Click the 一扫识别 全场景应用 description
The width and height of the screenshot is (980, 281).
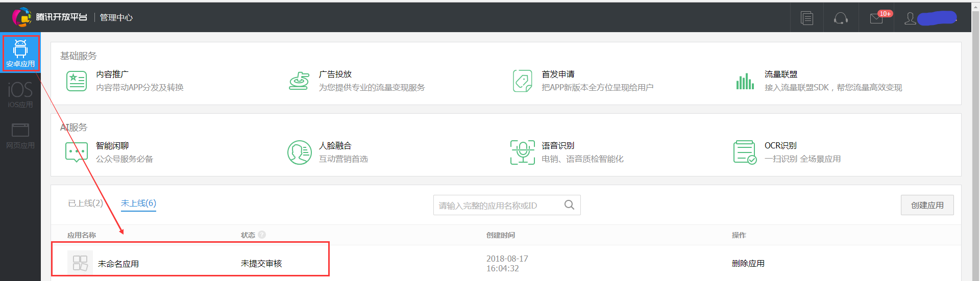click(x=803, y=159)
